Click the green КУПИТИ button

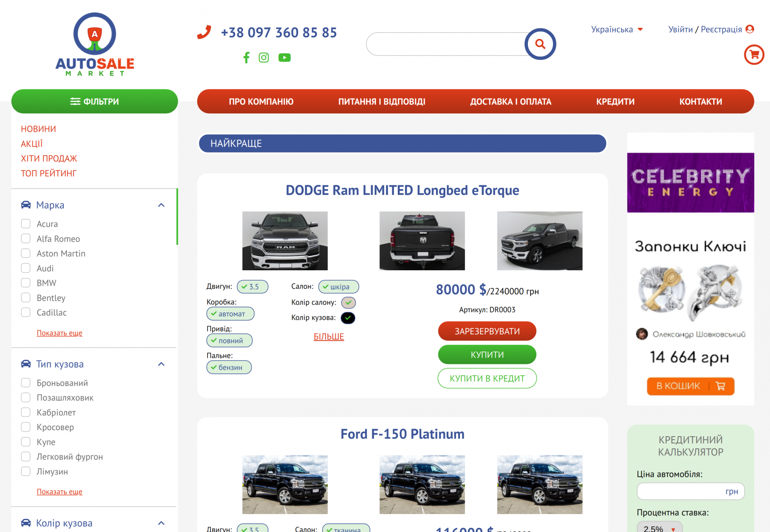tap(487, 355)
